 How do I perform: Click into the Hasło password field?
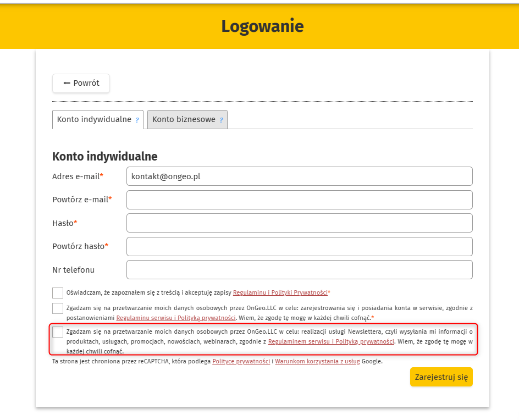tap(299, 223)
